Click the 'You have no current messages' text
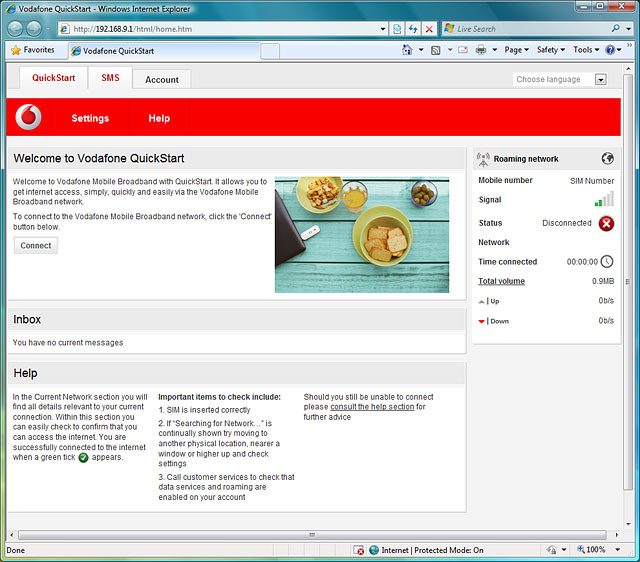This screenshot has width=640, height=562. click(x=68, y=343)
